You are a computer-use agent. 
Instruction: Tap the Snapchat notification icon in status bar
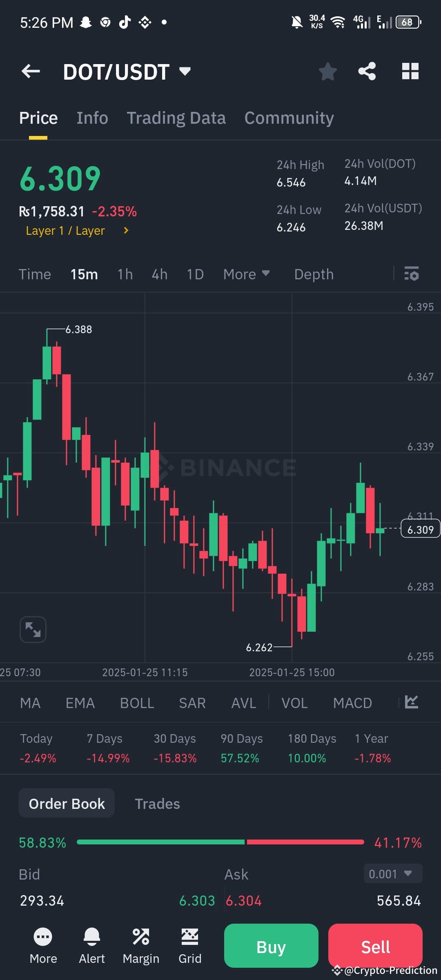coord(86,22)
